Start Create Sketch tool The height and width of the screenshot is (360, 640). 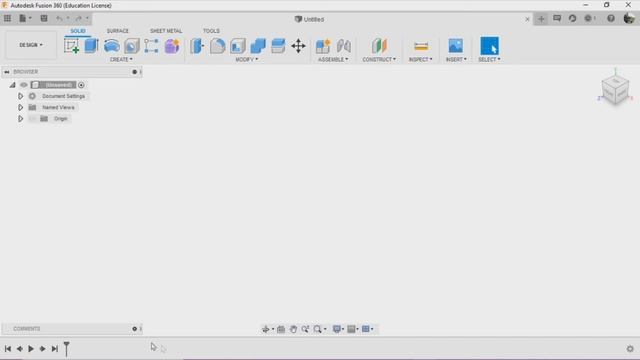pos(71,46)
